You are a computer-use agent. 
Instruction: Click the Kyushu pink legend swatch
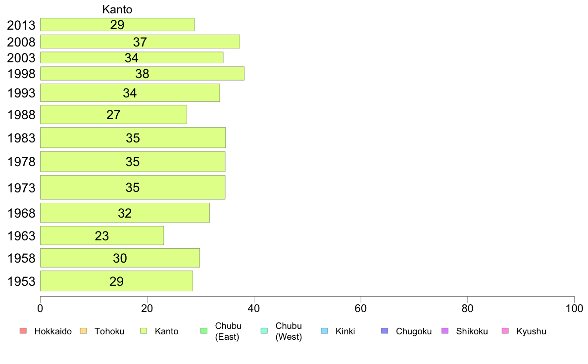505,331
